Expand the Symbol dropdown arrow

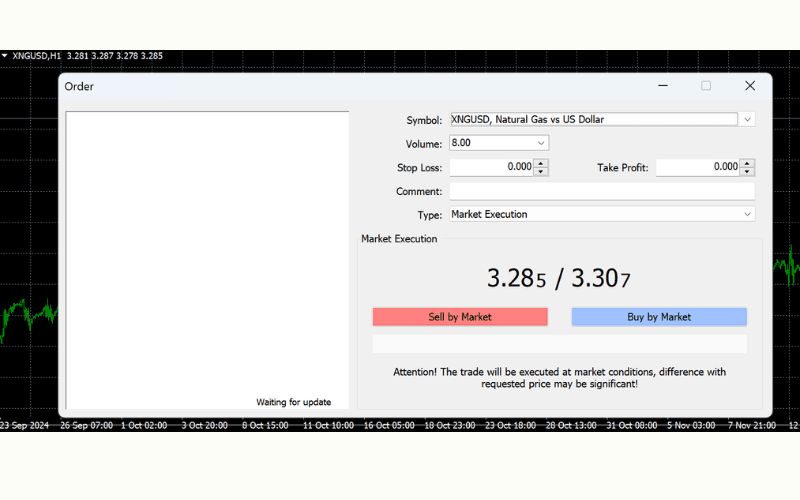[747, 120]
